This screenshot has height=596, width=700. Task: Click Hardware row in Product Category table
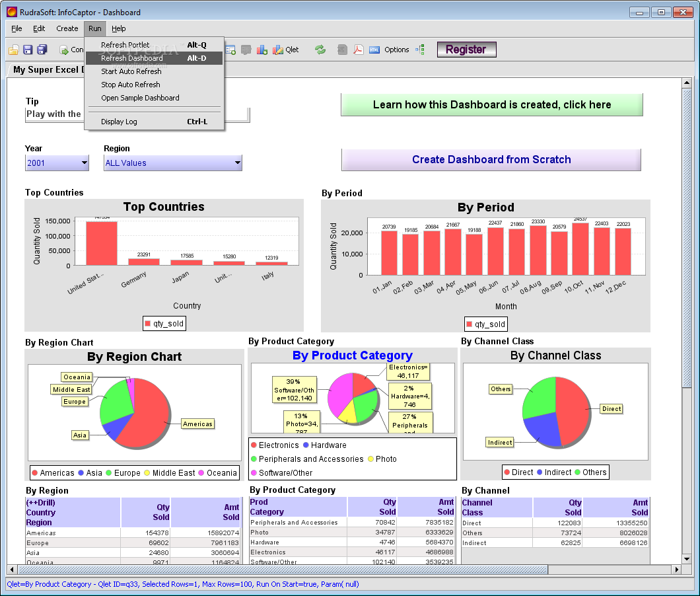(x=352, y=542)
